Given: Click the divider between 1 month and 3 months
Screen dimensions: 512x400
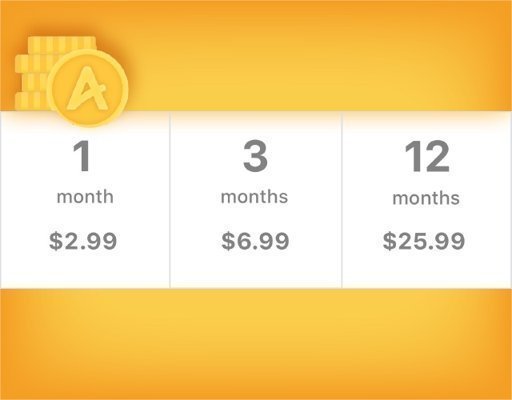Looking at the screenshot, I should tap(170, 200).
